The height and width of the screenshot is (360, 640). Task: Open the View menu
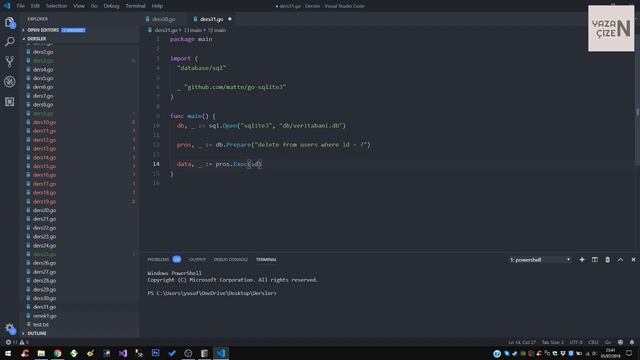click(79, 6)
